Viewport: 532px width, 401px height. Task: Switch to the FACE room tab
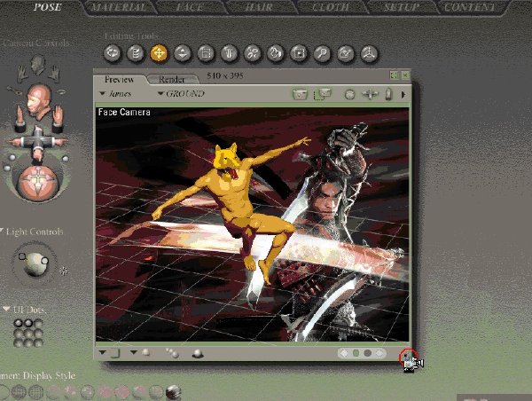(190, 7)
